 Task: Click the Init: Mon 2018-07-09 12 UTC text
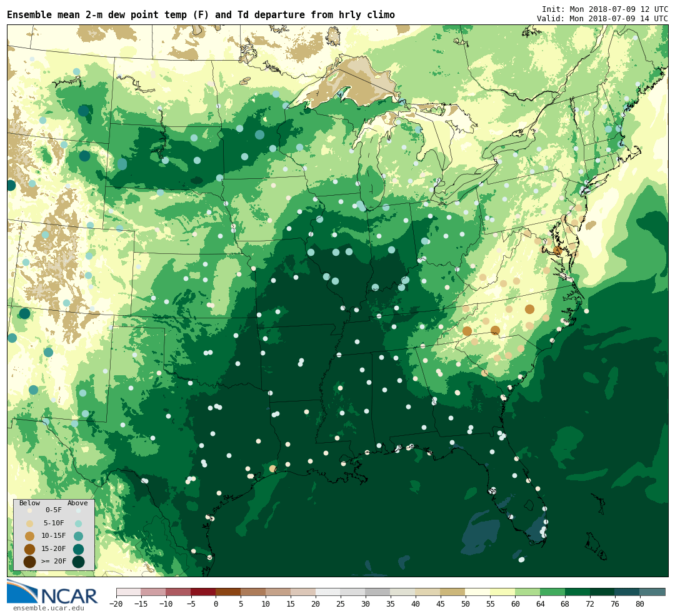click(x=605, y=9)
